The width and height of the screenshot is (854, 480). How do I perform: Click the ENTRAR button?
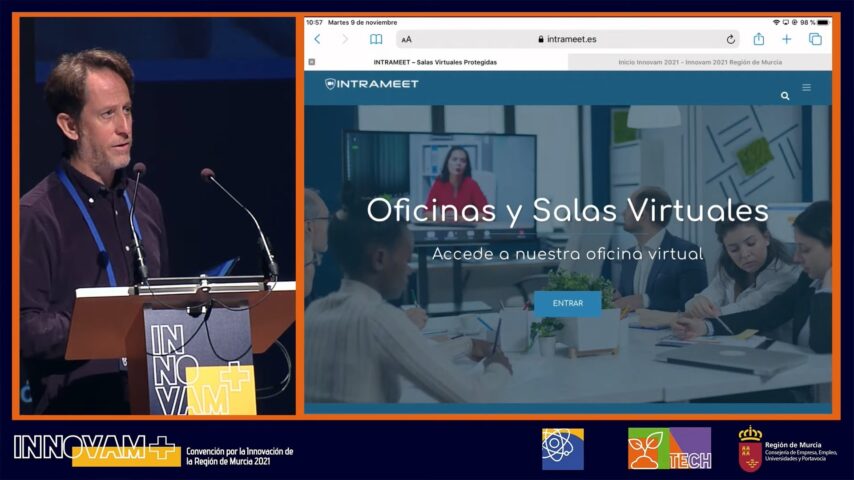pos(568,303)
